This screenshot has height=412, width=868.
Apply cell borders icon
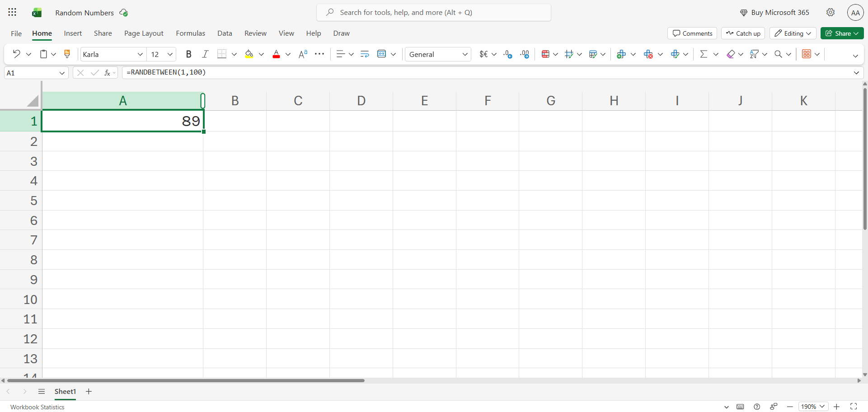pyautogui.click(x=222, y=54)
